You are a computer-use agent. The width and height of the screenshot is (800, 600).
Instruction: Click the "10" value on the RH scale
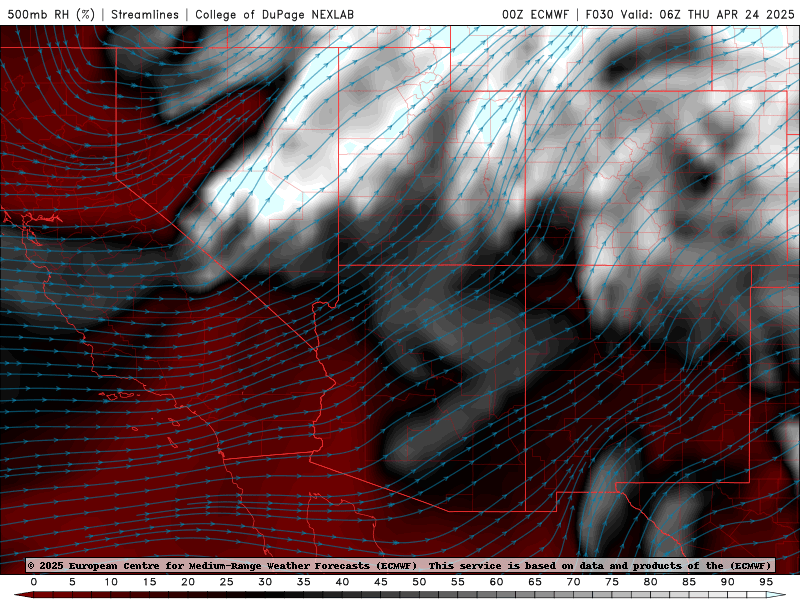pos(111,582)
